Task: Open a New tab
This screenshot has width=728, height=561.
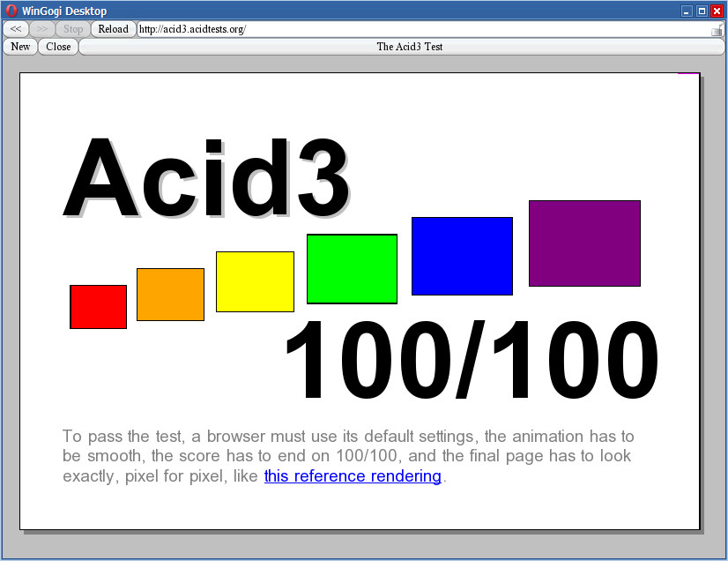Action: click(20, 47)
